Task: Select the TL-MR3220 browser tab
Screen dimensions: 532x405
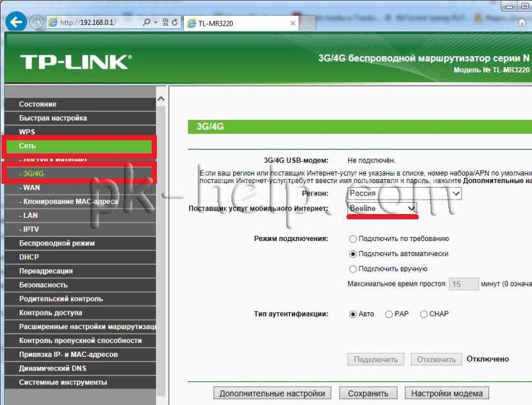Action: [x=241, y=23]
